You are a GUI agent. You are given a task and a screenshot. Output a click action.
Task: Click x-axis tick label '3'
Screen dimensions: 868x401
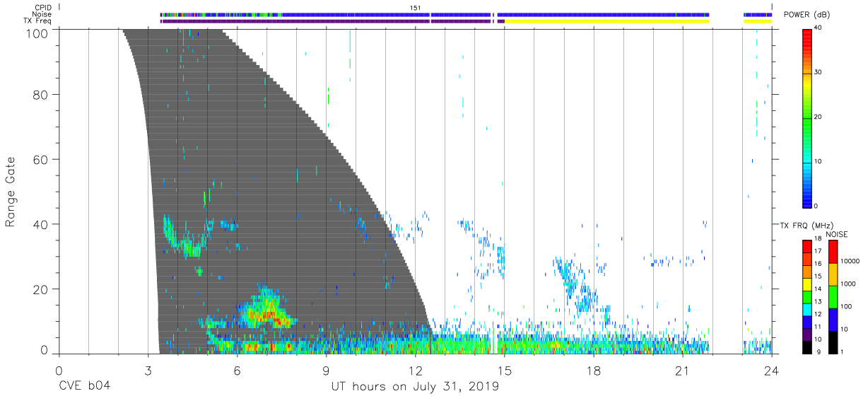[148, 369]
